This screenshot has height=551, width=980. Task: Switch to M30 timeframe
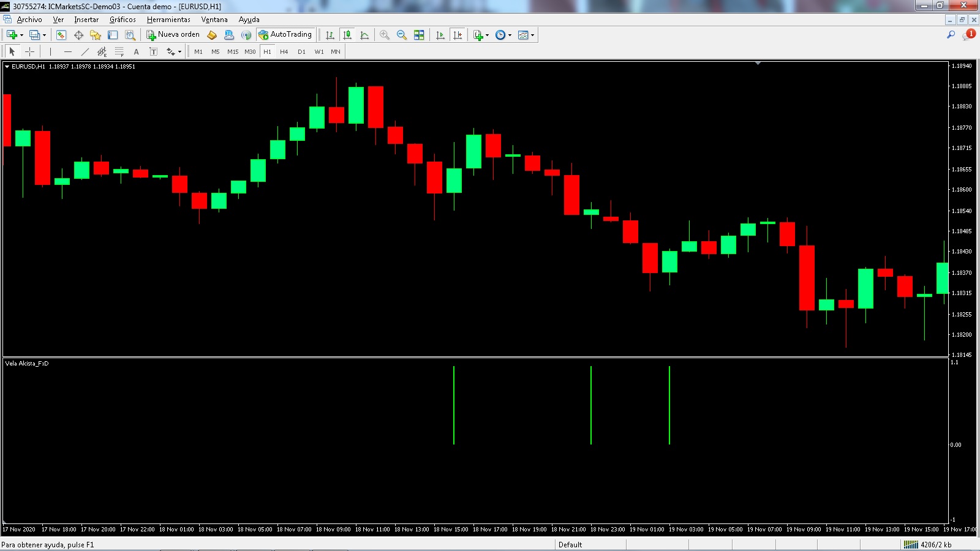click(x=250, y=51)
